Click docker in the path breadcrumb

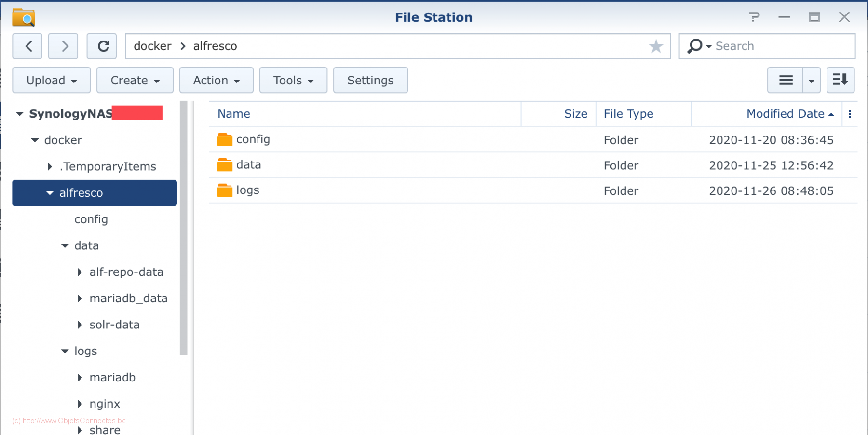(152, 46)
